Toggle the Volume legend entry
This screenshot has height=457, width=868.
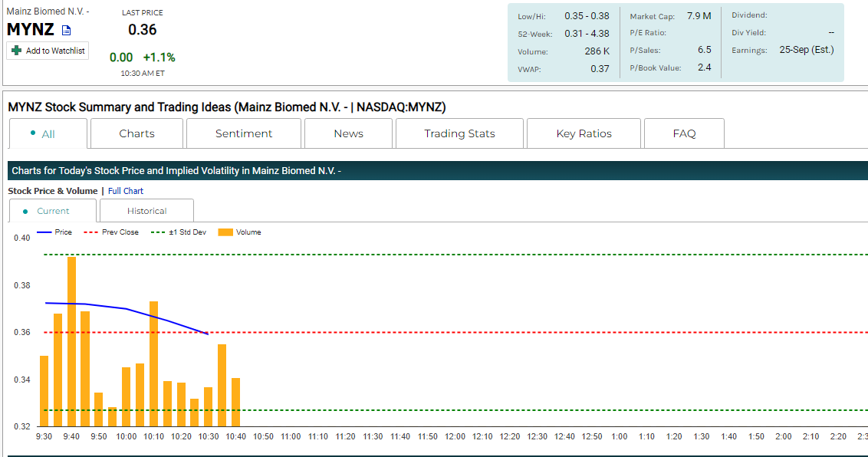pos(240,232)
